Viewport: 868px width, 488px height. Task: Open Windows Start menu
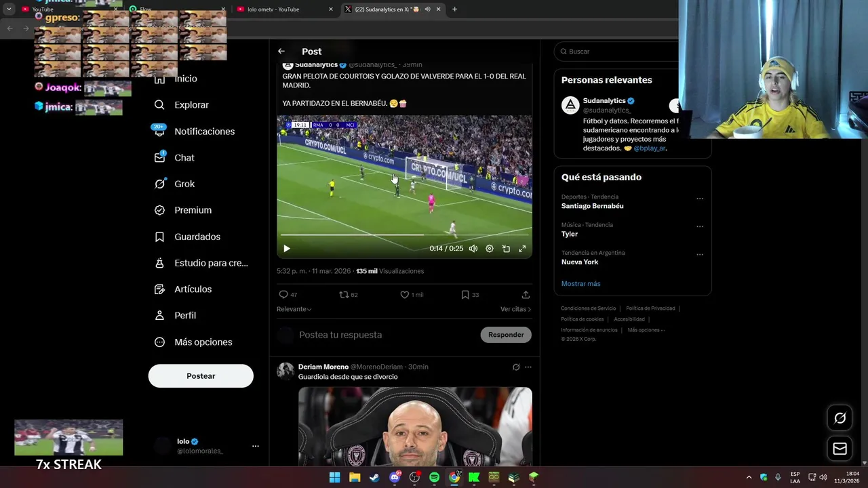pyautogui.click(x=334, y=477)
